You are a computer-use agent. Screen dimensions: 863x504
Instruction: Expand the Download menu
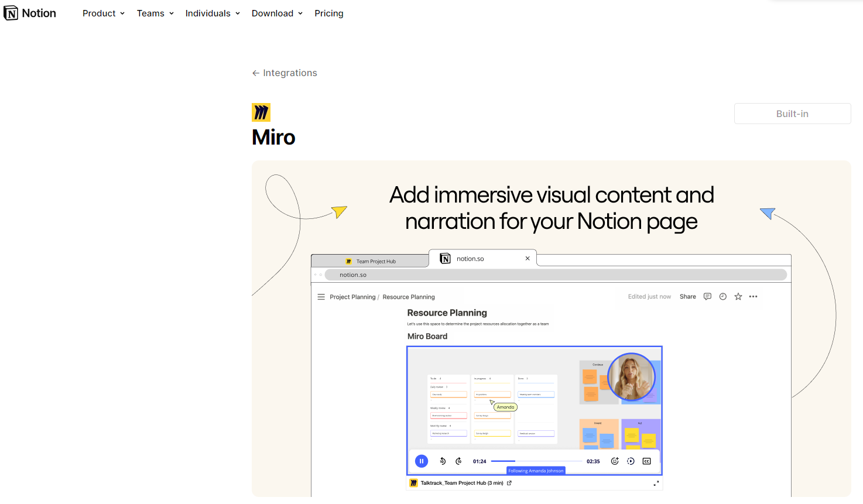tap(277, 13)
